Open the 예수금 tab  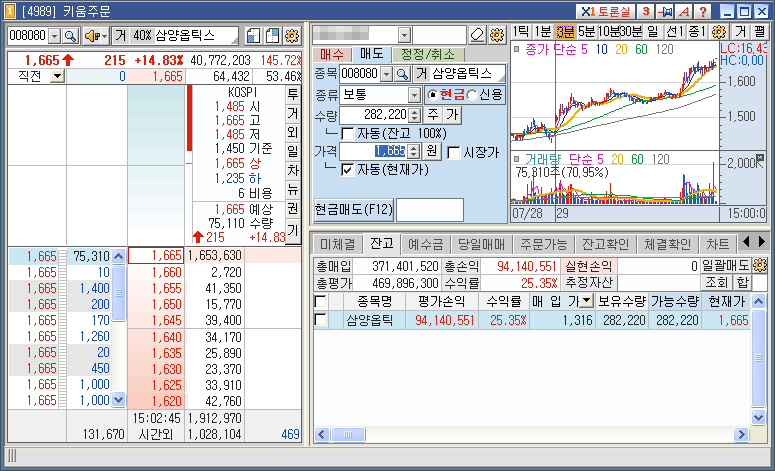coord(426,243)
